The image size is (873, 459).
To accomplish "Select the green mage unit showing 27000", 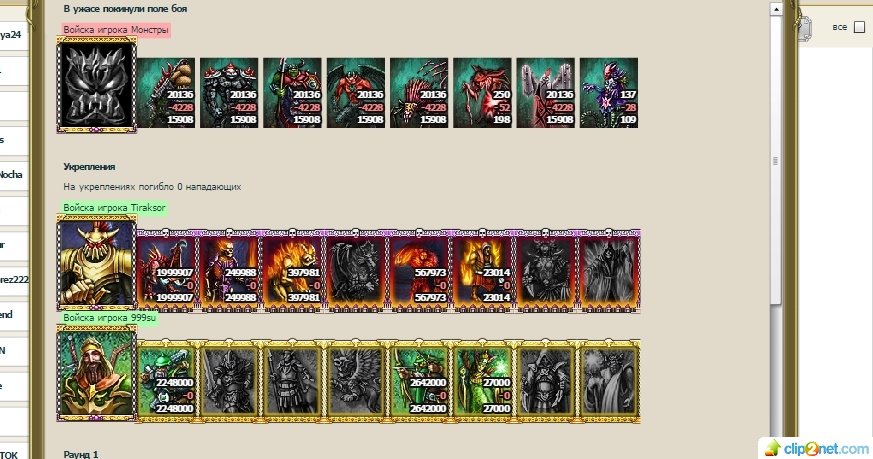I will (x=482, y=381).
